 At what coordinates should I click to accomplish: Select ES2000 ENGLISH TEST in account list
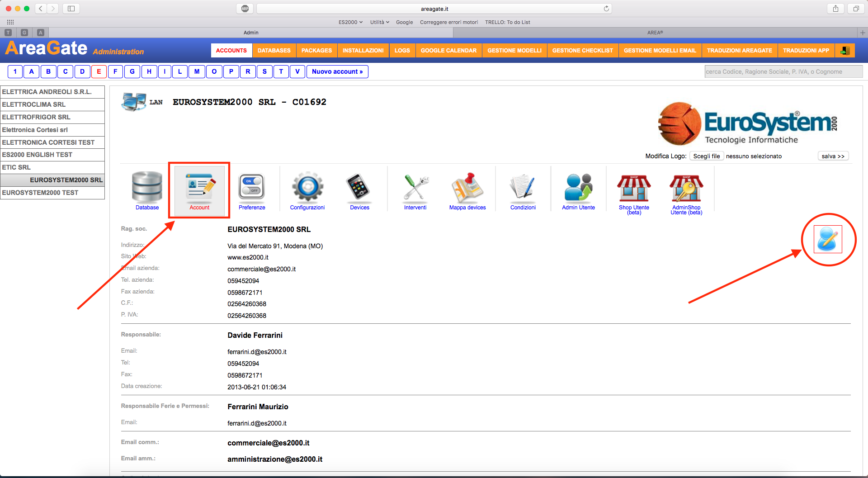[52, 155]
